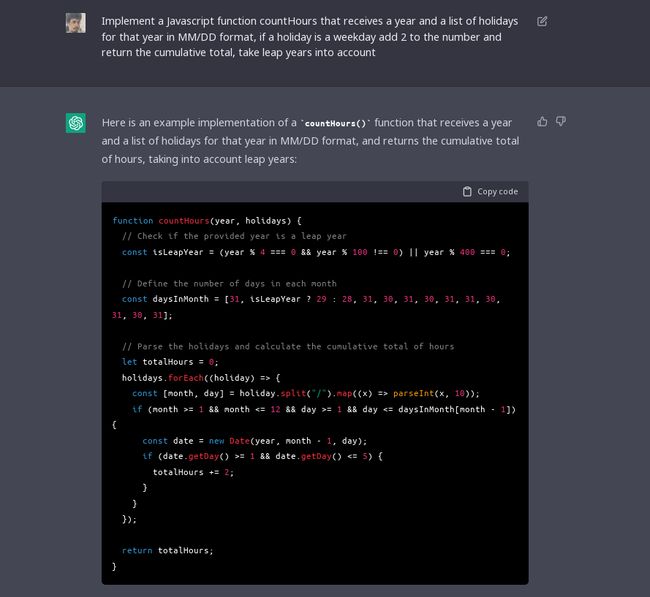Click the 'Check if the provided year' comment

234,236
